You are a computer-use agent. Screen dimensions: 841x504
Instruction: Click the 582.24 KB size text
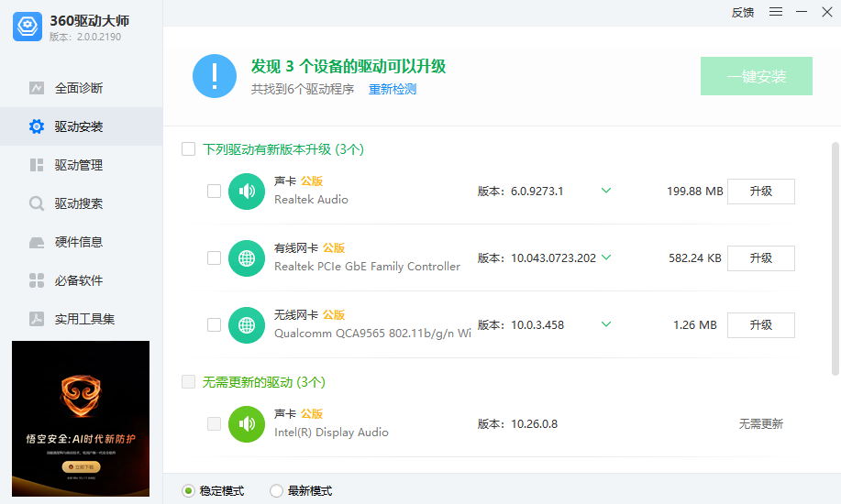click(694, 258)
